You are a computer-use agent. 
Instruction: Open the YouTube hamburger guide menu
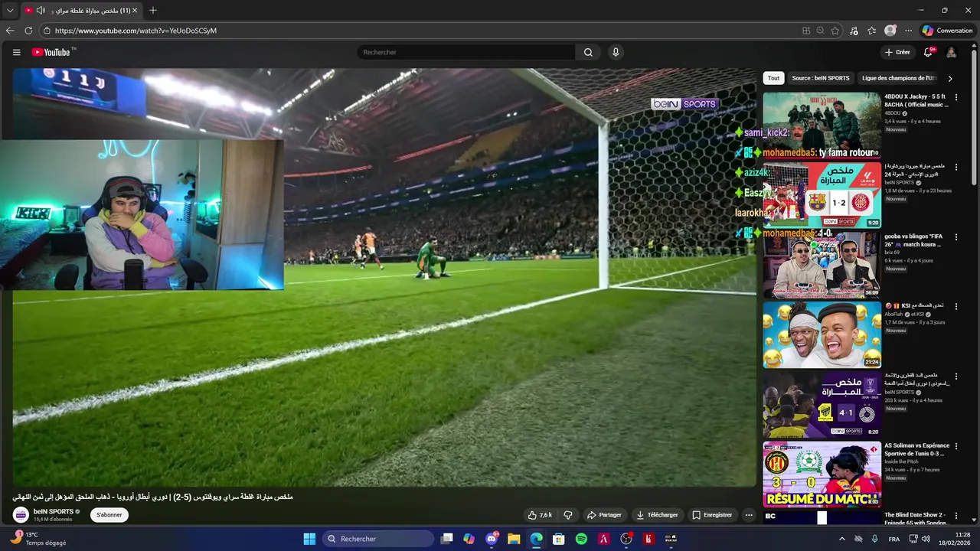[x=16, y=52]
